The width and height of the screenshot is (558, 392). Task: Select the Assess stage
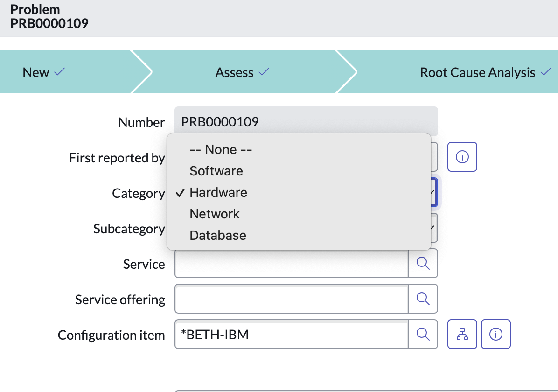235,72
